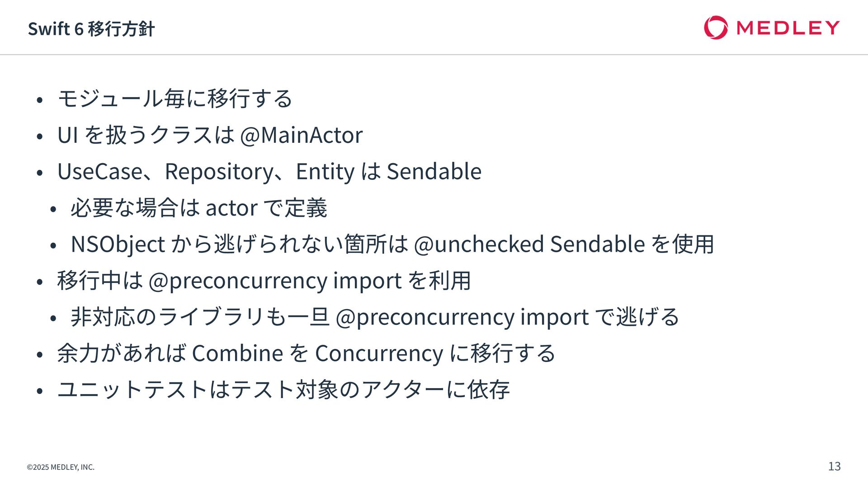Viewport: 868px width, 488px height.
Task: Click the MEDLEY circular logo icon
Action: [716, 28]
